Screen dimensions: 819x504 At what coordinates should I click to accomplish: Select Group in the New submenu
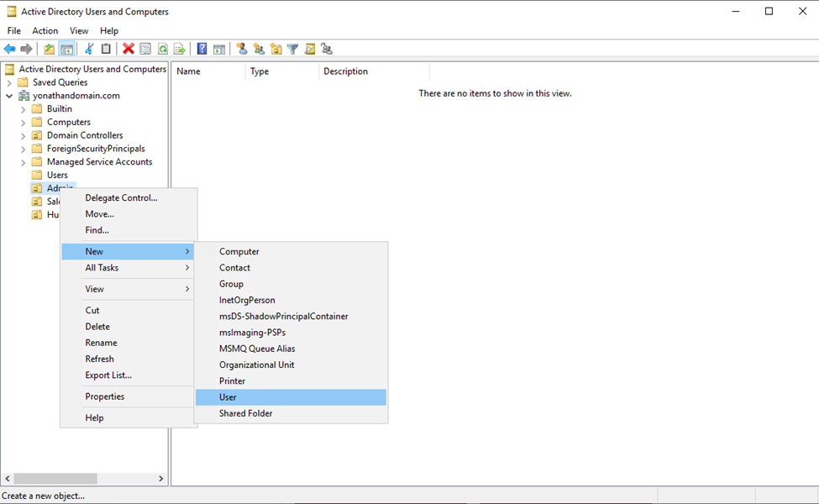click(291, 284)
